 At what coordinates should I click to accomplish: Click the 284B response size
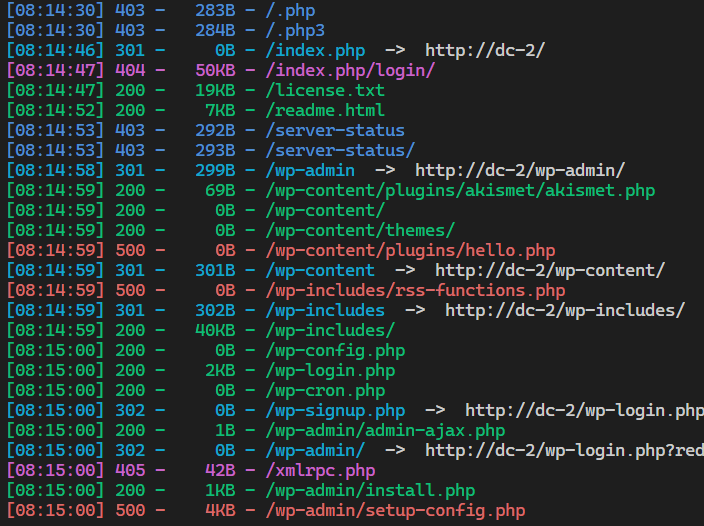pyautogui.click(x=215, y=31)
